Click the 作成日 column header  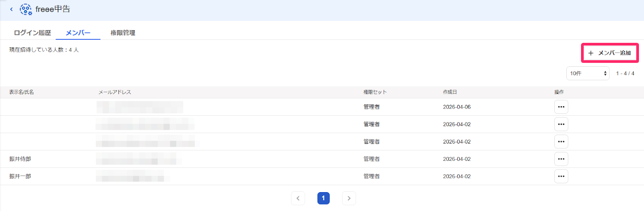coord(450,92)
